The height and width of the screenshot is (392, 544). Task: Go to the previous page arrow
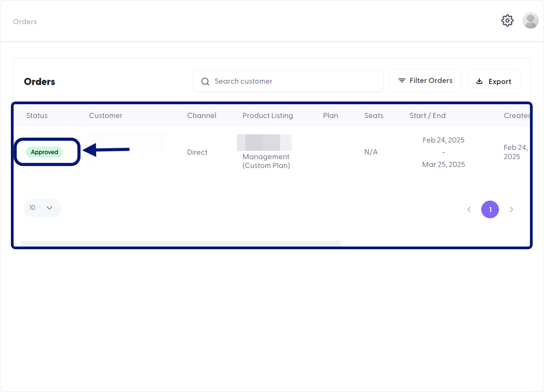pos(469,209)
